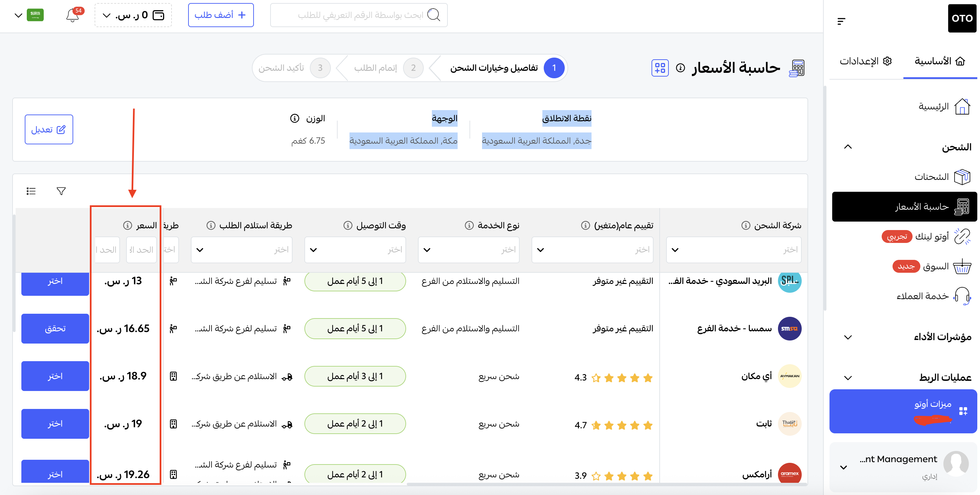Viewport: 980px width, 495px height.
Task: Click the horizontal table scrollbar
Action: pyautogui.click(x=606, y=484)
